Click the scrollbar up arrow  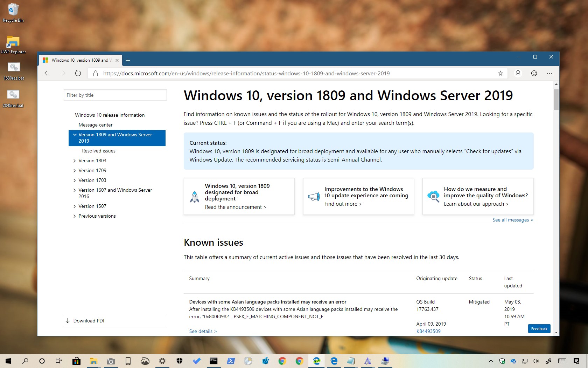click(556, 84)
